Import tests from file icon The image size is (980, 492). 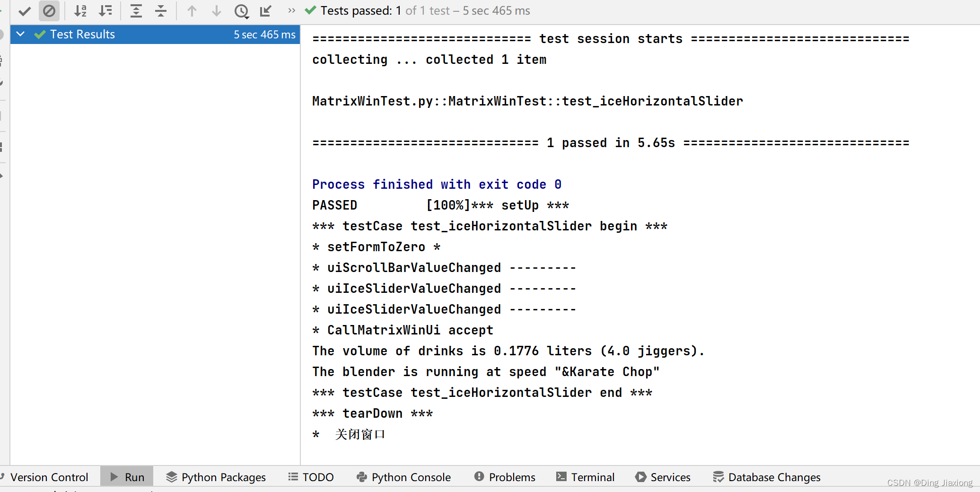[x=266, y=11]
